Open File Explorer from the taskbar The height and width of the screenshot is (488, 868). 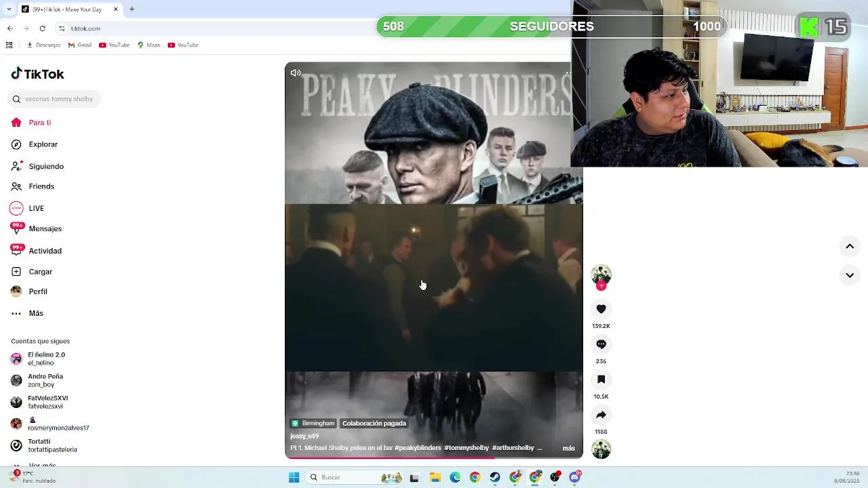coord(435,477)
